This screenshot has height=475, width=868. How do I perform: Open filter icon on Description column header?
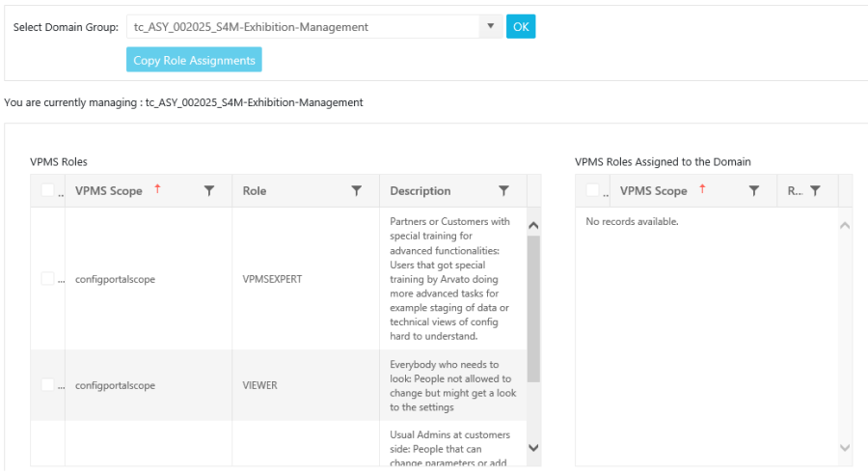click(503, 191)
